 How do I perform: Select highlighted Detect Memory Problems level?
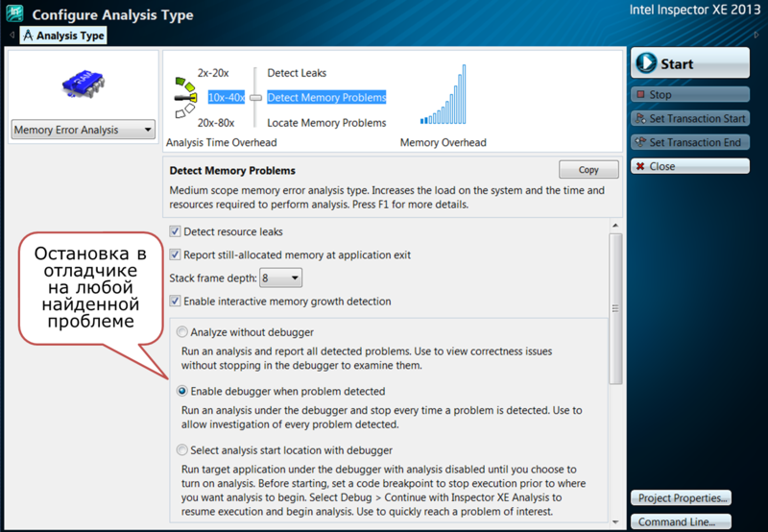(326, 98)
